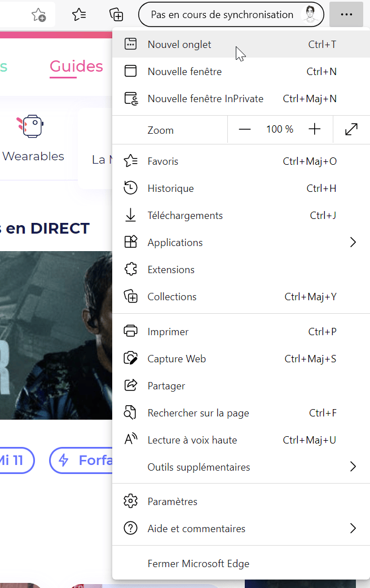Select the Capture Web icon
370x588 pixels.
pyautogui.click(x=130, y=358)
